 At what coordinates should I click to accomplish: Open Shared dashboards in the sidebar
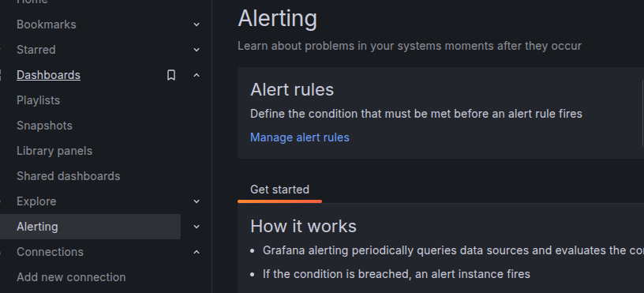(68, 176)
